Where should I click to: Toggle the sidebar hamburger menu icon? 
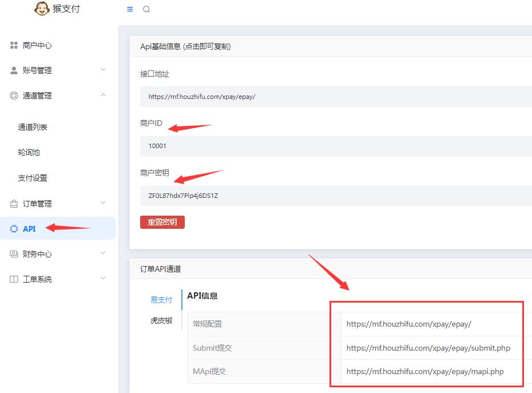(x=130, y=9)
